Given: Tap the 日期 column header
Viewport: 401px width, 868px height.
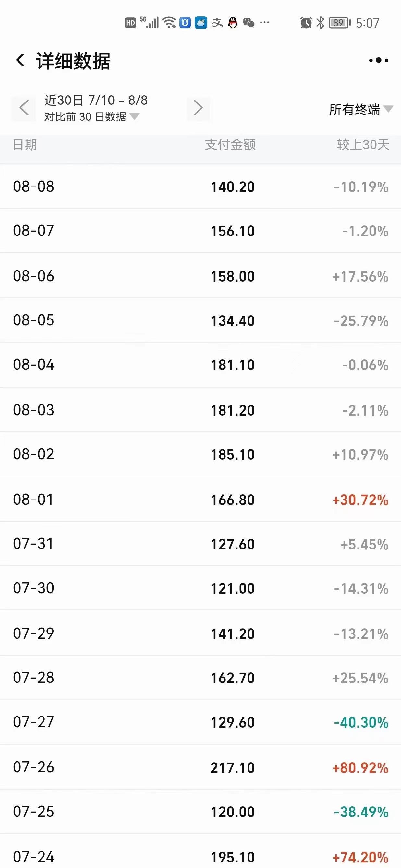Looking at the screenshot, I should coord(25,145).
